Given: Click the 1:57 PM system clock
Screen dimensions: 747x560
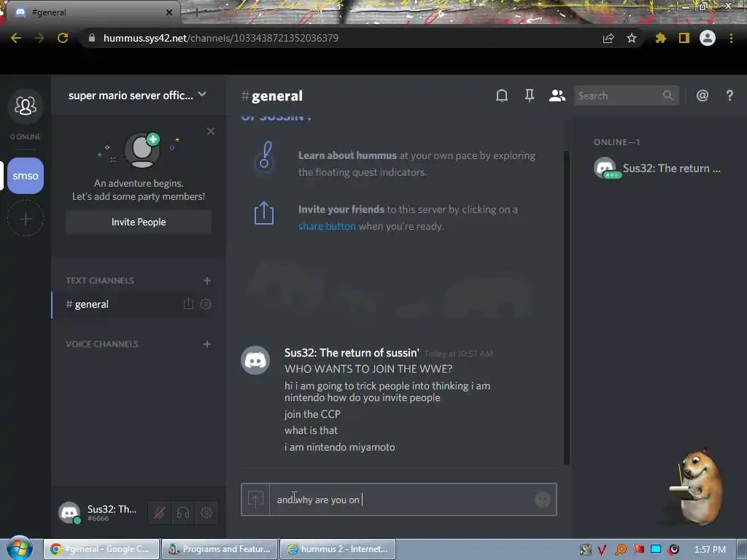Looking at the screenshot, I should click(710, 550).
